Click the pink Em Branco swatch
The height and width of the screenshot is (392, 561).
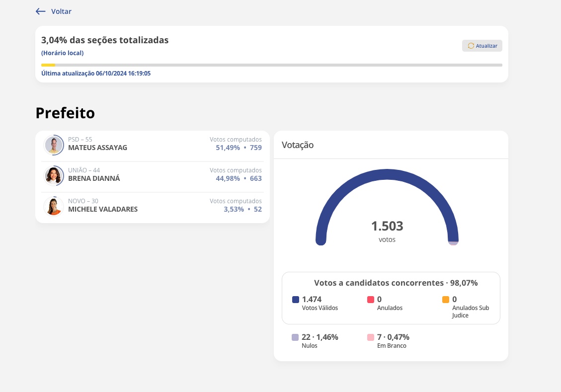pos(371,337)
